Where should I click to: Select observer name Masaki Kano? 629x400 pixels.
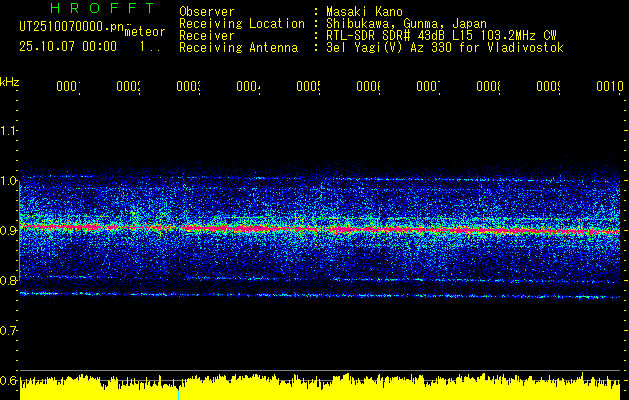pos(364,12)
